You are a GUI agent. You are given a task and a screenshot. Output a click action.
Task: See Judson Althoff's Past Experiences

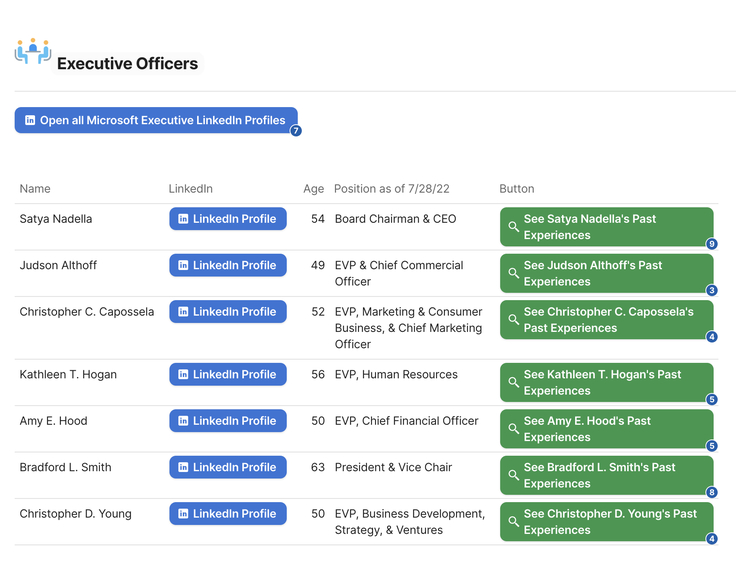click(606, 274)
